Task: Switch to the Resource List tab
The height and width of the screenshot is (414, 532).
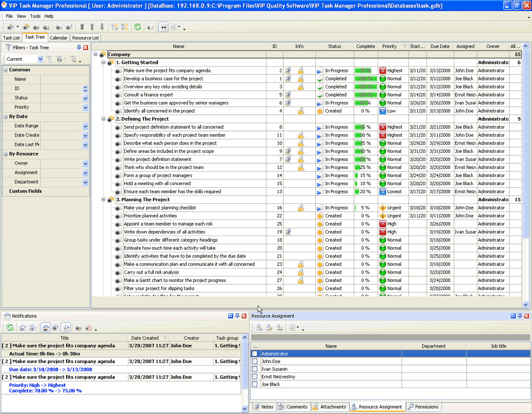Action: (86, 37)
